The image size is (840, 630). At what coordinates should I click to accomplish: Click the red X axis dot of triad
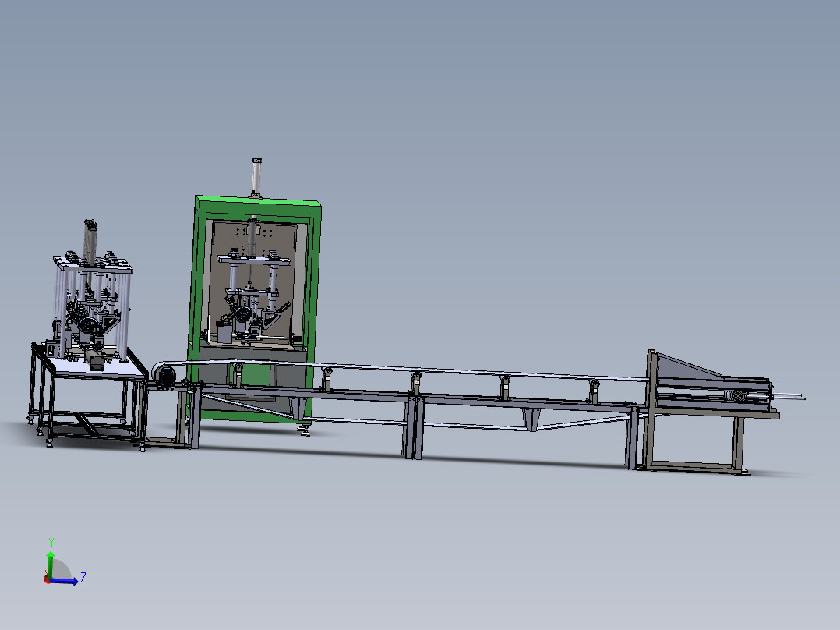point(47,579)
